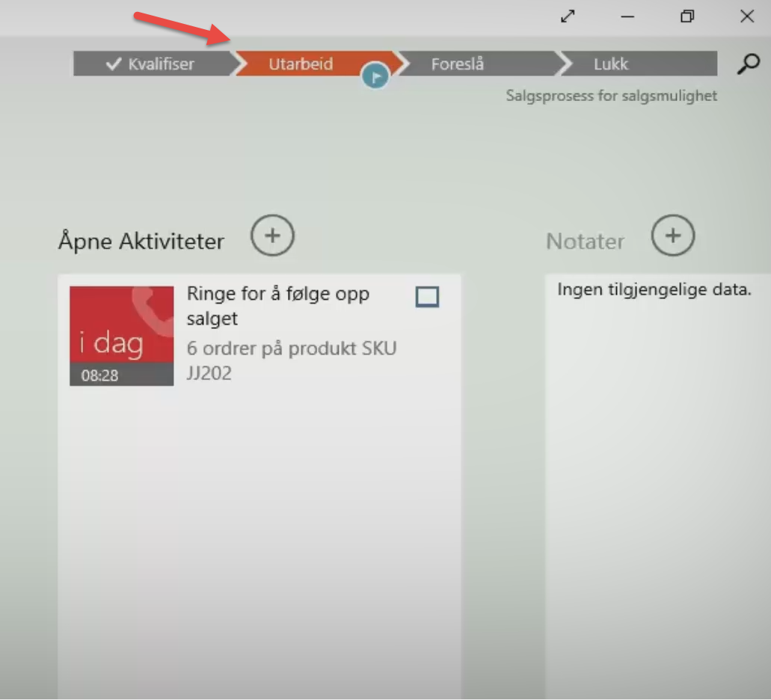Open the red phone call activity tile

(x=121, y=328)
